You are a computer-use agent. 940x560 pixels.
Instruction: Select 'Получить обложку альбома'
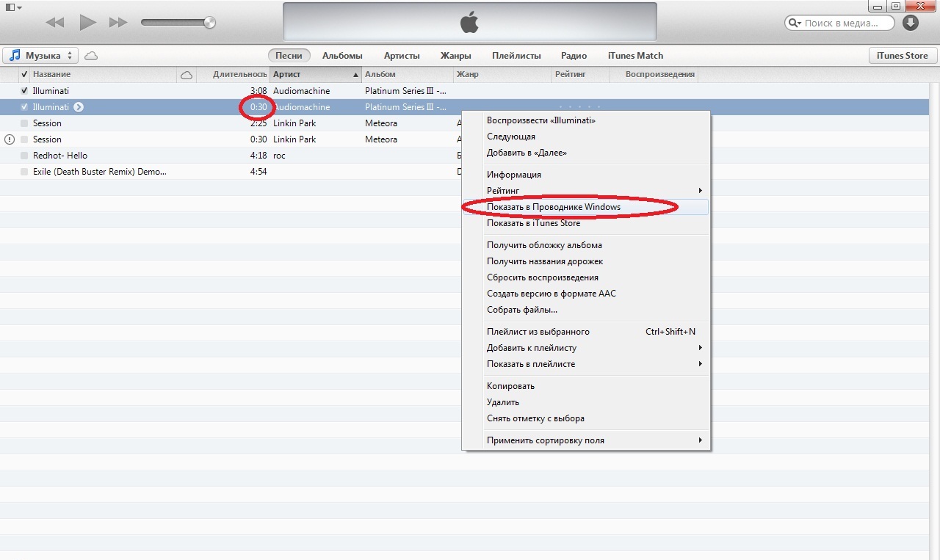coord(585,245)
